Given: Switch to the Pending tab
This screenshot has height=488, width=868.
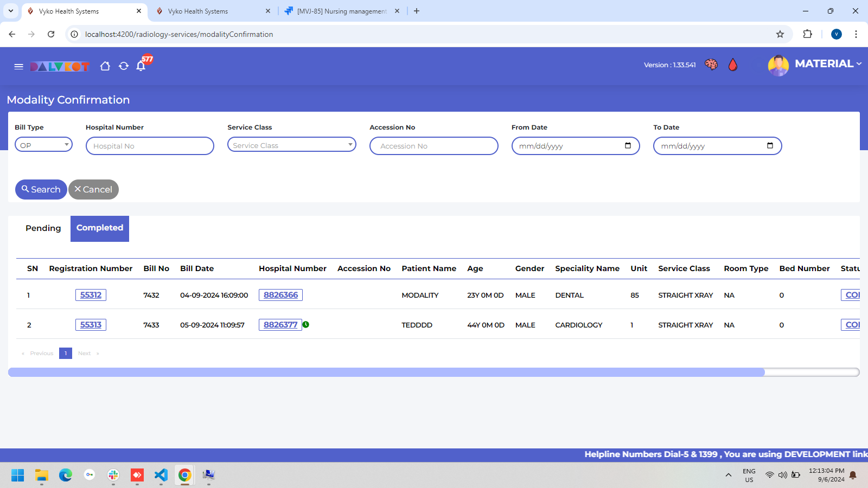Looking at the screenshot, I should point(43,228).
